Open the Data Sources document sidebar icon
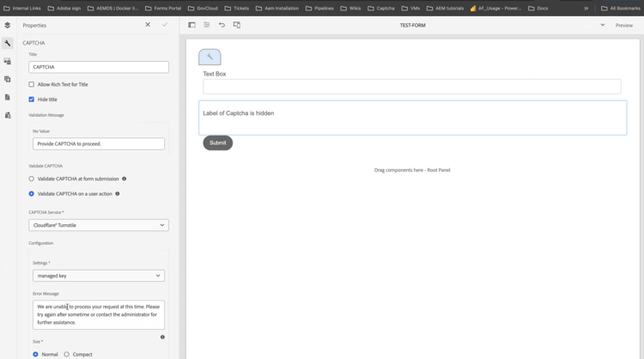This screenshot has width=644, height=359. [x=8, y=97]
